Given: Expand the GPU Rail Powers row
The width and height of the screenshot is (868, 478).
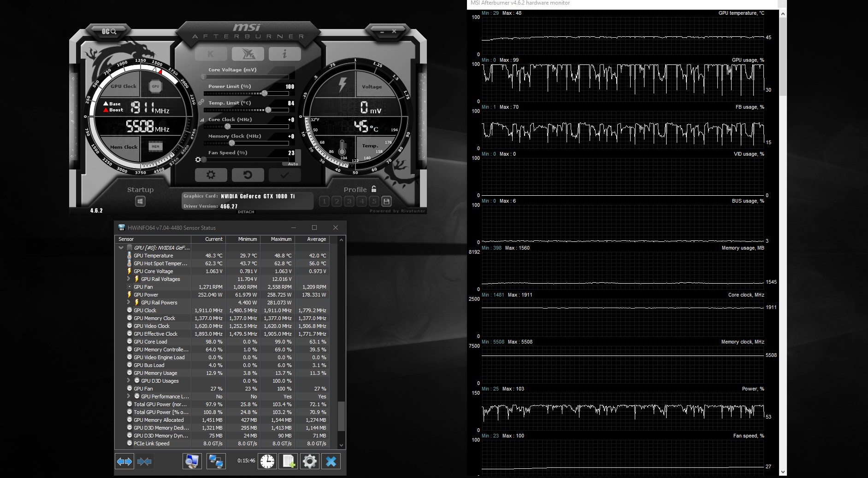Looking at the screenshot, I should [129, 302].
